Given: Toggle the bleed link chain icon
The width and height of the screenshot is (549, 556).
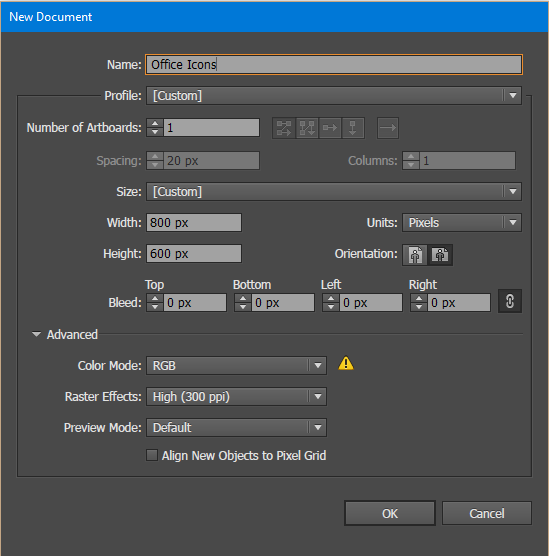Looking at the screenshot, I should (x=510, y=301).
